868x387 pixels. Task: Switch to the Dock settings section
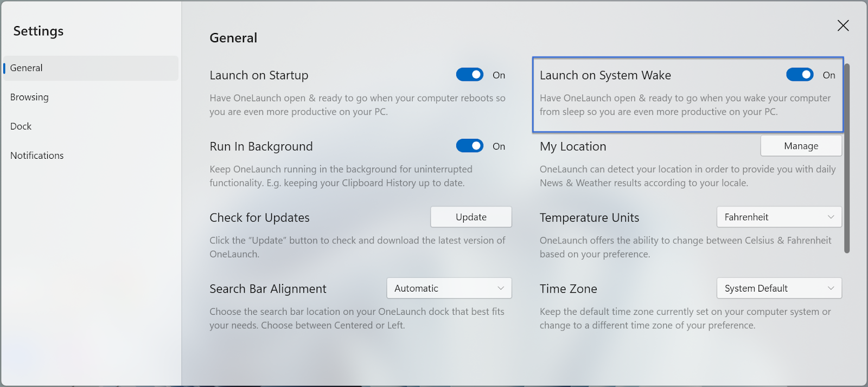click(x=21, y=126)
